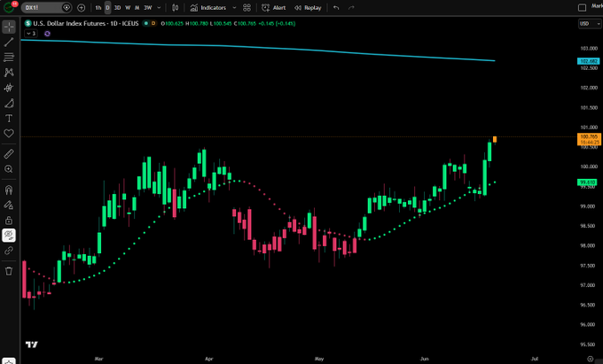603x364 pixels.
Task: Switch to the 1h timeframe
Action: tap(98, 8)
